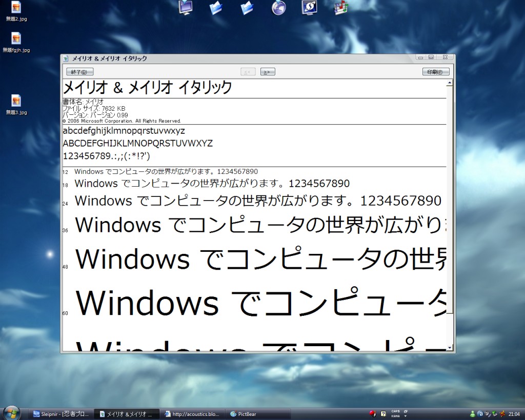This screenshot has width=525, height=420.
Task: Toggle CAPS indicator in language bar
Action: click(x=395, y=412)
